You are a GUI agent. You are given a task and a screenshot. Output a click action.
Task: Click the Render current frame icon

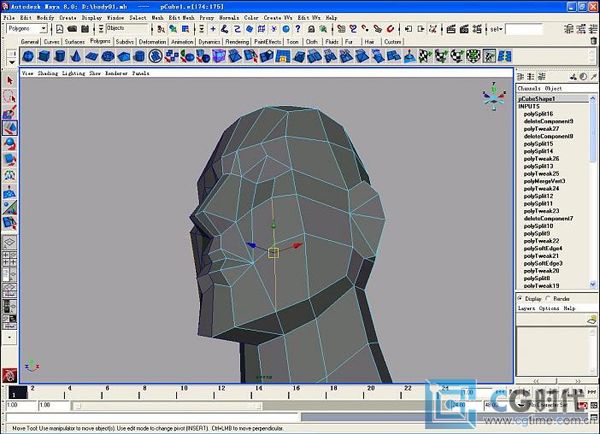[452, 29]
